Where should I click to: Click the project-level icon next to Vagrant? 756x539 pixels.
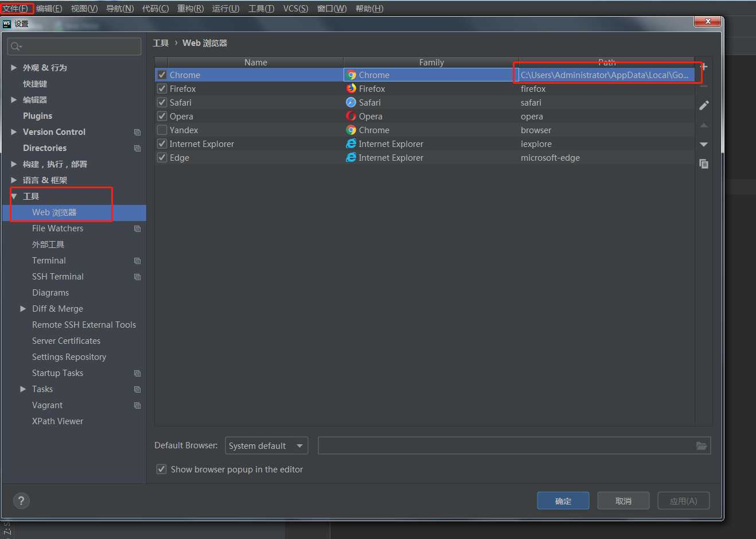pyautogui.click(x=137, y=405)
